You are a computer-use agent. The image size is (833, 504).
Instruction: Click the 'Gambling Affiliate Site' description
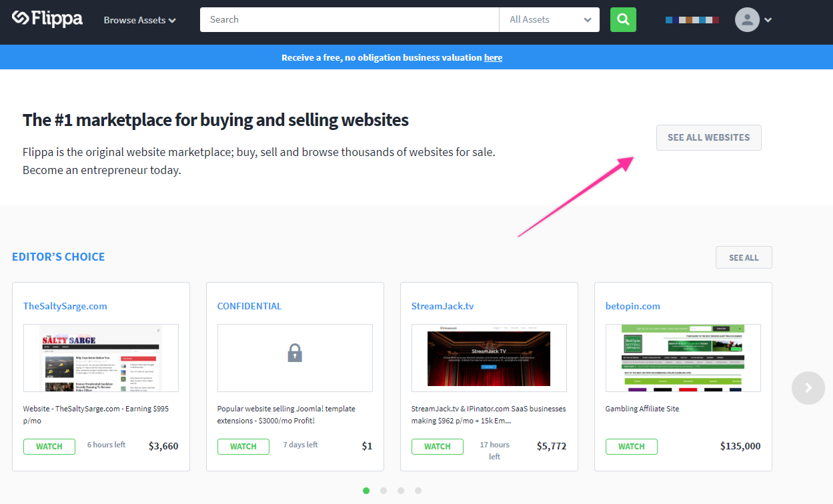tap(642, 409)
